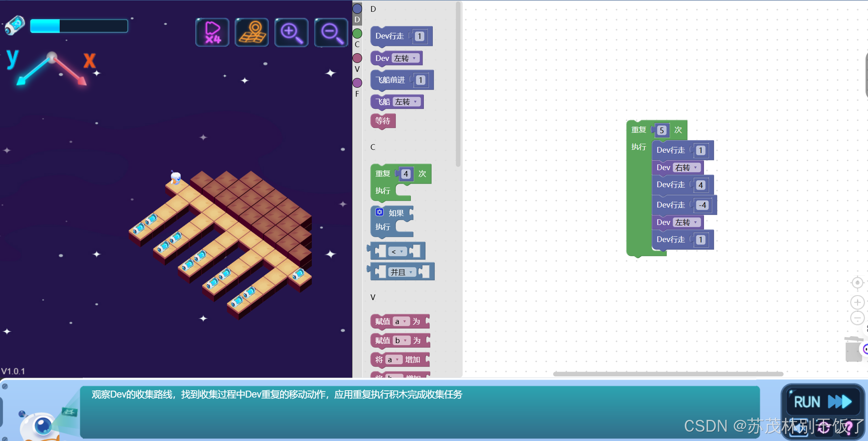Click the workspace plus zoom icon

tap(857, 303)
